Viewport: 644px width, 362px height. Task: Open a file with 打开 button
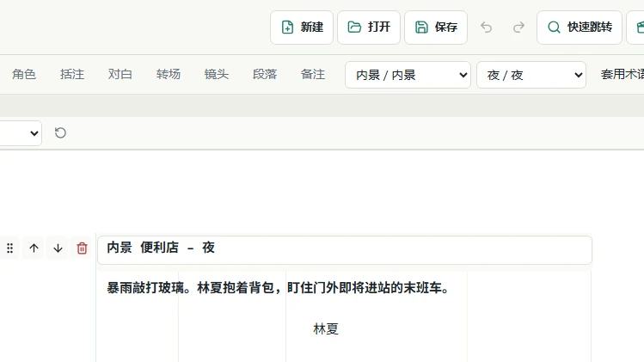tap(369, 28)
